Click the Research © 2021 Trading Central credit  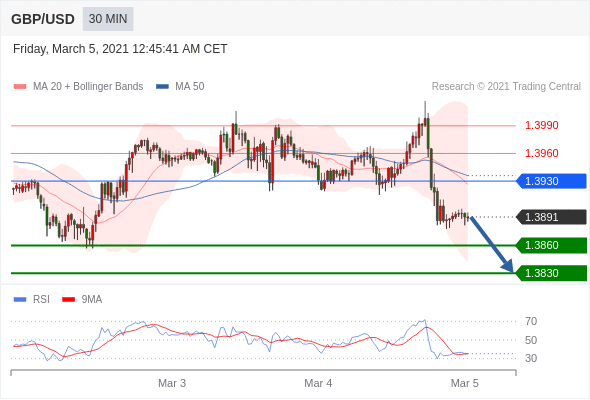click(506, 87)
